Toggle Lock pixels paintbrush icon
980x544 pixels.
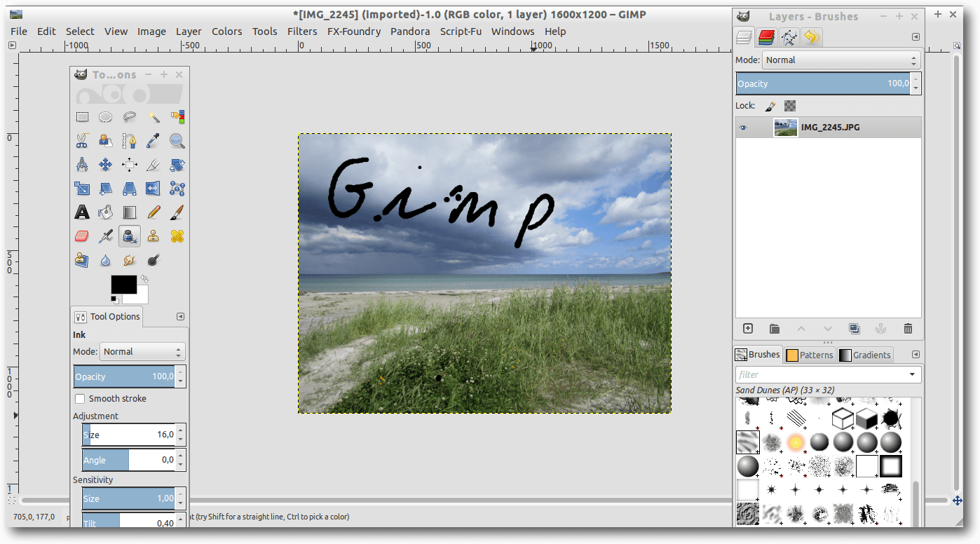tap(770, 107)
